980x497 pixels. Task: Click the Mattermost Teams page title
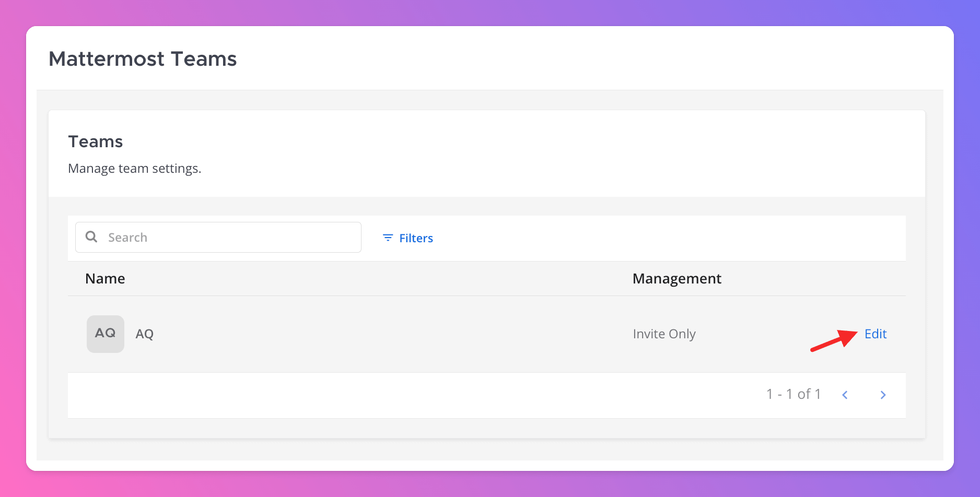[x=143, y=59]
